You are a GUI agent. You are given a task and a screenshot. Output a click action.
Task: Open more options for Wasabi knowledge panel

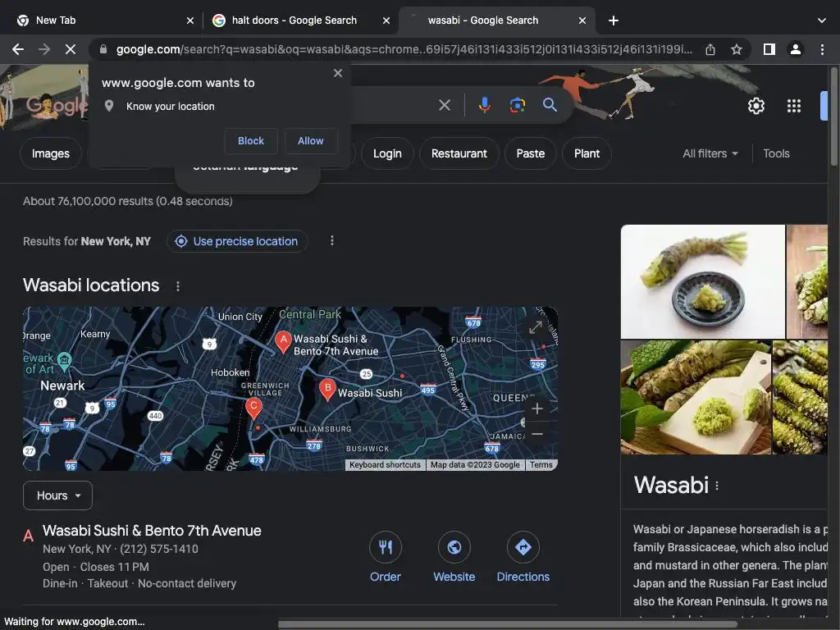(717, 486)
